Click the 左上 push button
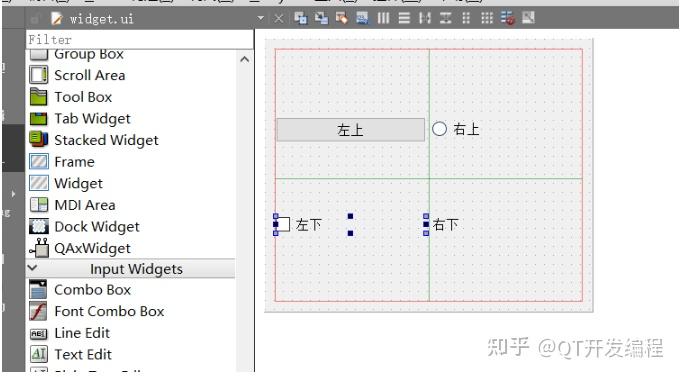 tap(350, 130)
